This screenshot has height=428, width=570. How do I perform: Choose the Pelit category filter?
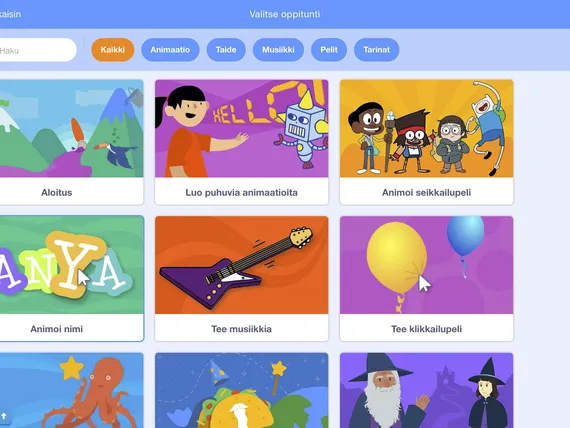tap(329, 49)
